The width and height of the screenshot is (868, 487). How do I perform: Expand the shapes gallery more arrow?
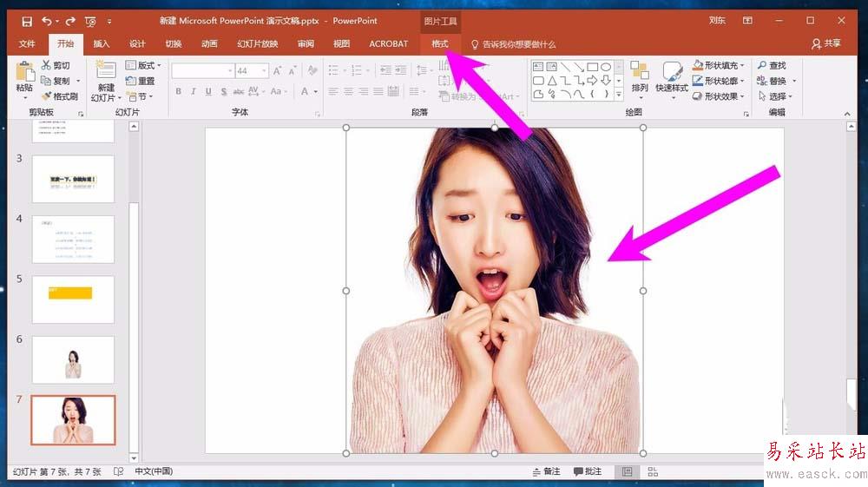coord(619,95)
